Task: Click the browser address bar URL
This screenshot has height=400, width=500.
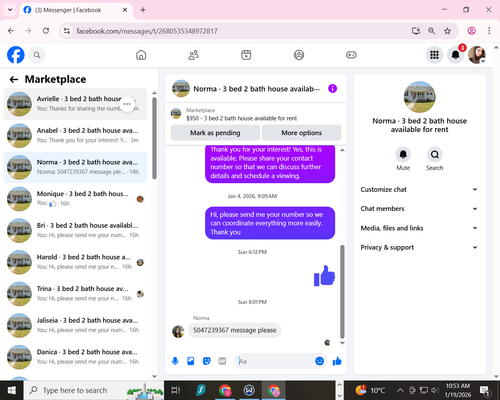Action: (147, 31)
